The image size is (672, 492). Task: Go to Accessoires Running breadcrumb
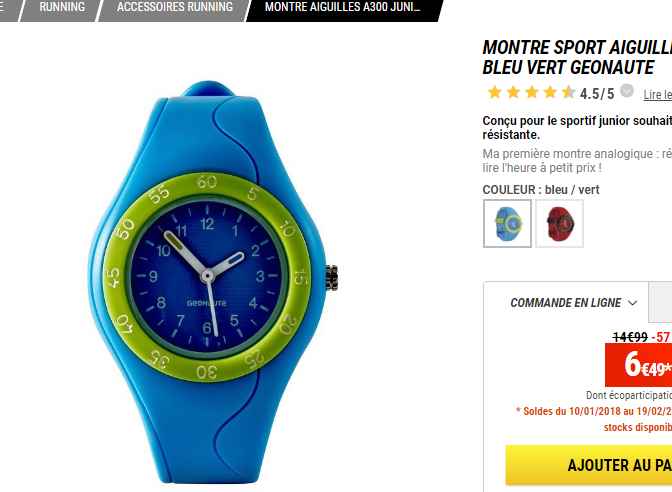[174, 7]
